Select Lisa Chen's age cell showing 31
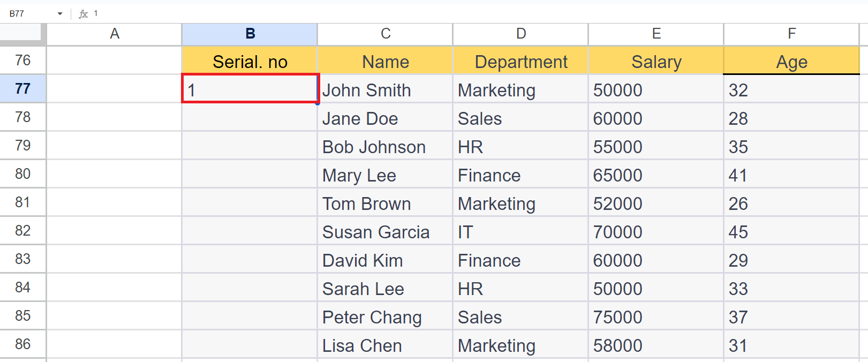Image resolution: width=868 pixels, height=362 pixels. click(791, 344)
